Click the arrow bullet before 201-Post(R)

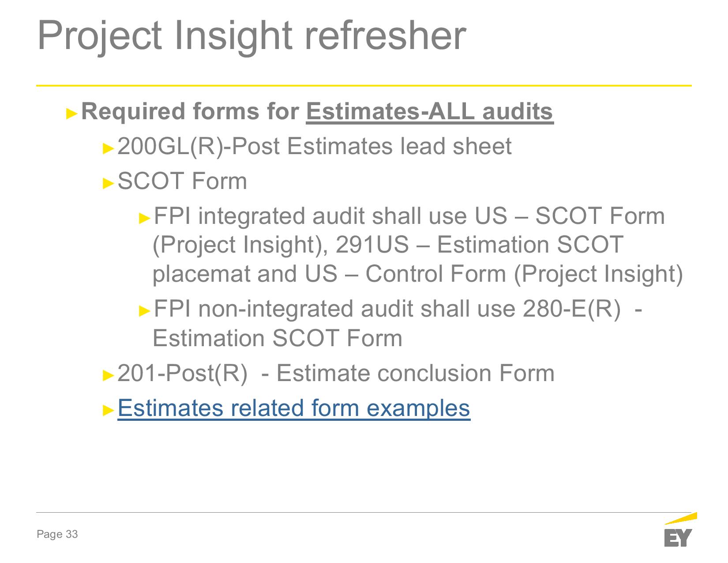(x=109, y=375)
